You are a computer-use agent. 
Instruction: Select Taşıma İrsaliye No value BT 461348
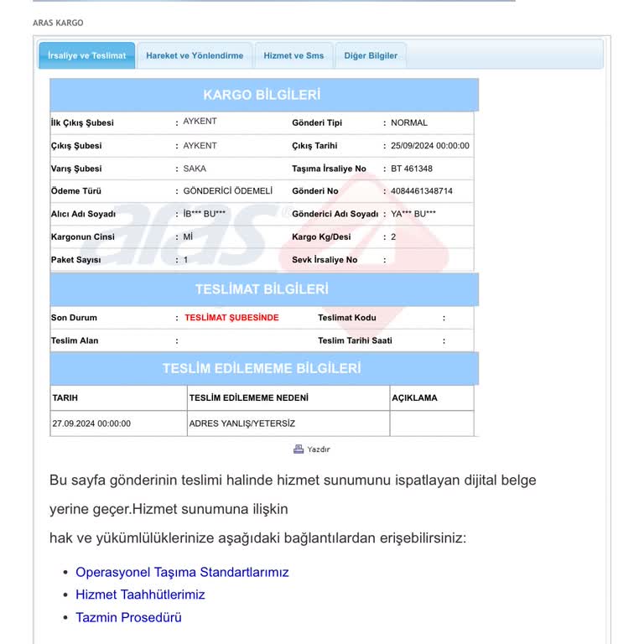(x=412, y=169)
